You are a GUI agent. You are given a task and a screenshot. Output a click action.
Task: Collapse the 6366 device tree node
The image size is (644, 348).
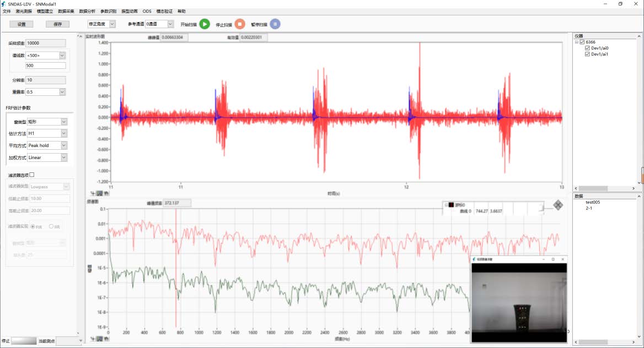tap(576, 42)
